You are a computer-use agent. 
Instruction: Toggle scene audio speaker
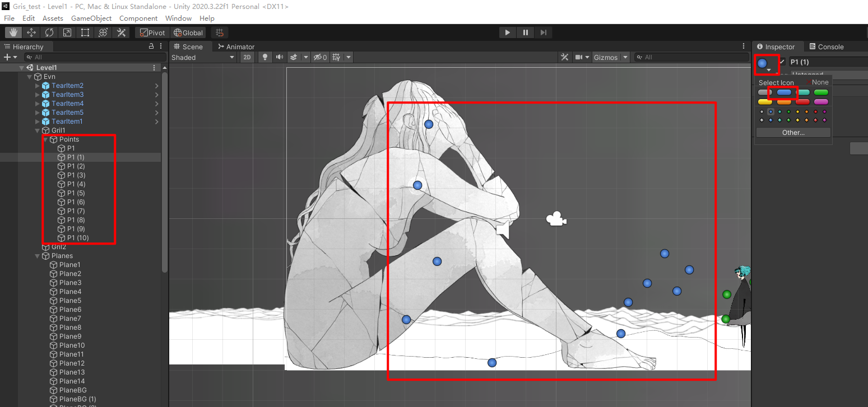(x=280, y=57)
